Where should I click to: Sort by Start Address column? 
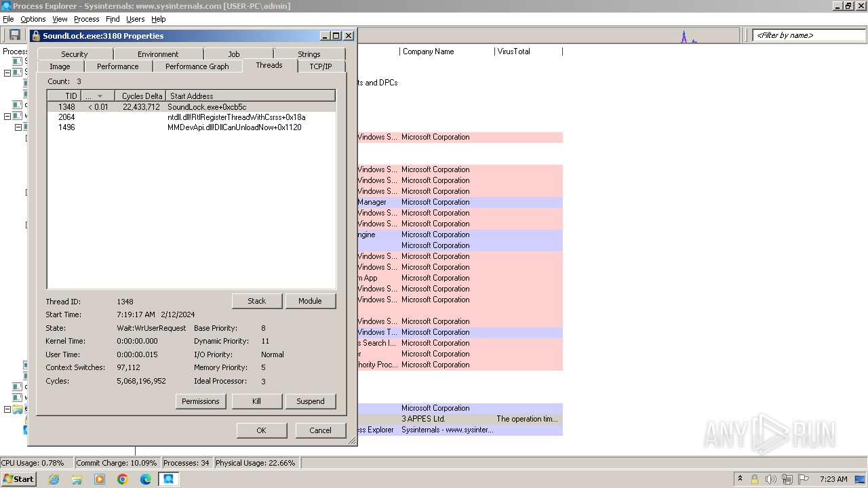(x=251, y=96)
